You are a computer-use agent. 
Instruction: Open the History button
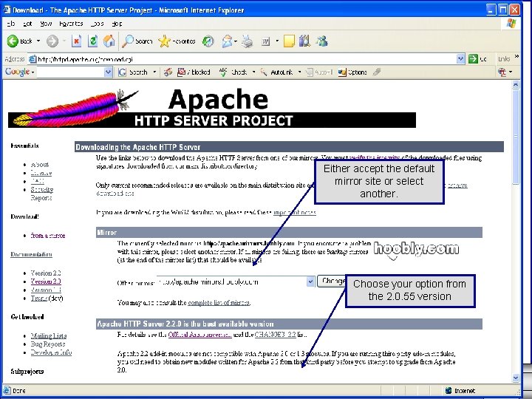click(208, 41)
